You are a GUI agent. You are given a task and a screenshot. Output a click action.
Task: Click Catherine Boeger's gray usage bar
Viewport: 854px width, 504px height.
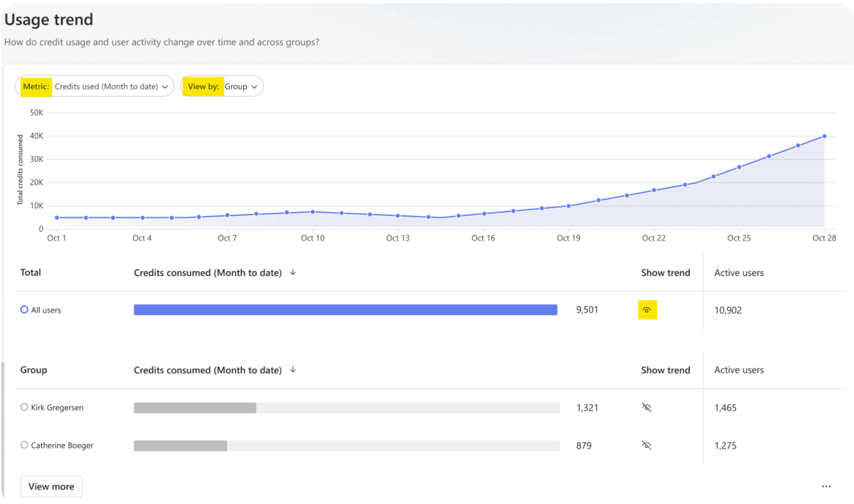coord(180,446)
